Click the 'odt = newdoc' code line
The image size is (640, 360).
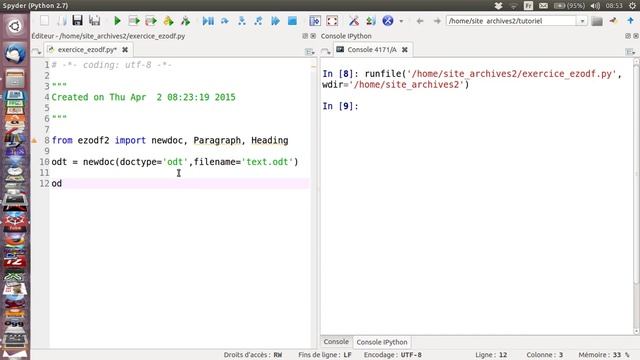[175, 162]
